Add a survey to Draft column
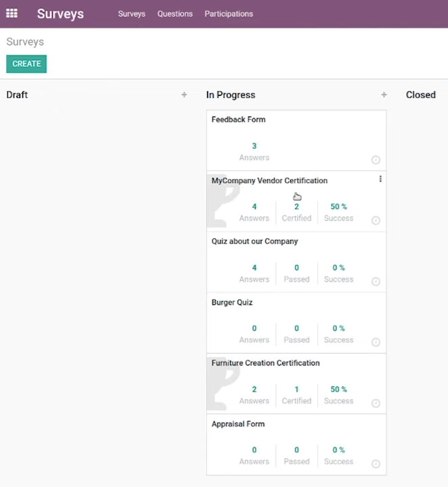 coord(184,95)
